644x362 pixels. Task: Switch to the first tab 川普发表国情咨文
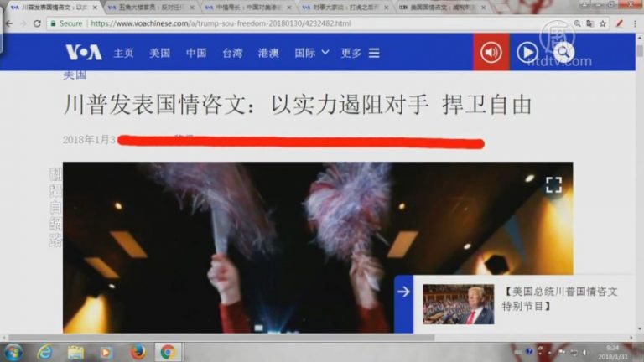(x=54, y=8)
